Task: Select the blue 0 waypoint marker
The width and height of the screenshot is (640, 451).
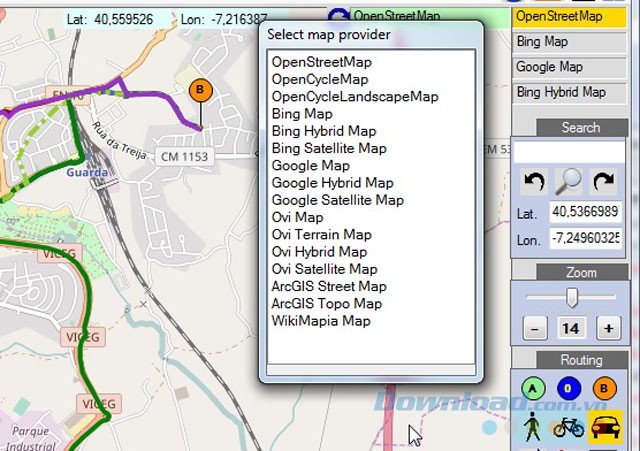Action: click(568, 389)
